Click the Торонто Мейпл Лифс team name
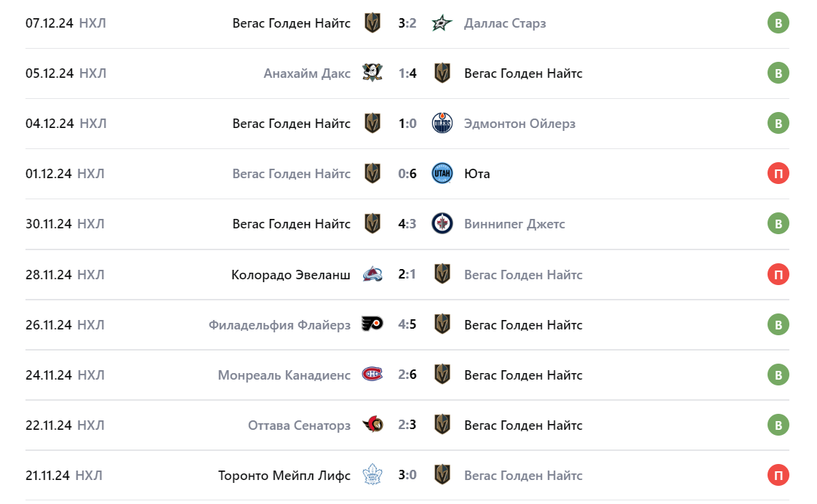 [x=284, y=475]
